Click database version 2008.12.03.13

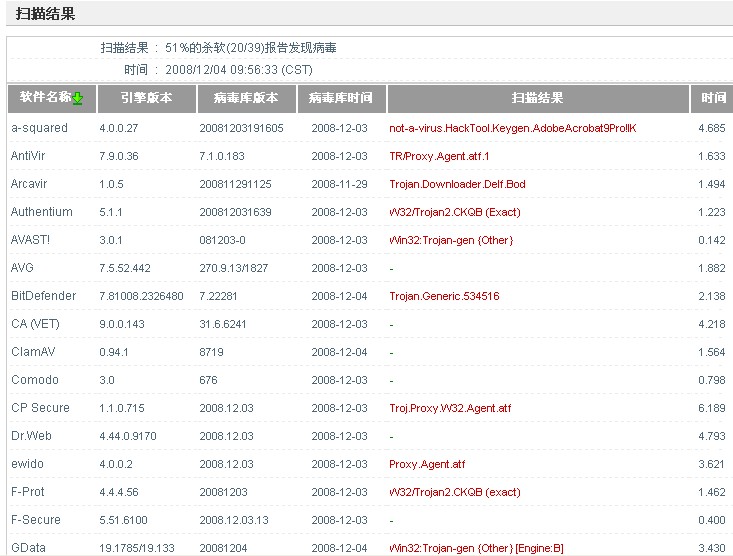click(234, 520)
